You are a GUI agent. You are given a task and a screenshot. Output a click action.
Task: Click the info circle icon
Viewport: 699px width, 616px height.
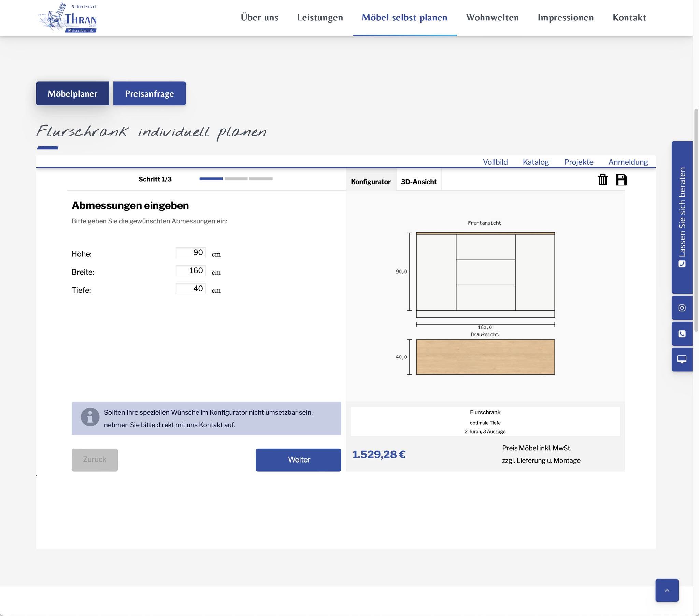point(90,417)
